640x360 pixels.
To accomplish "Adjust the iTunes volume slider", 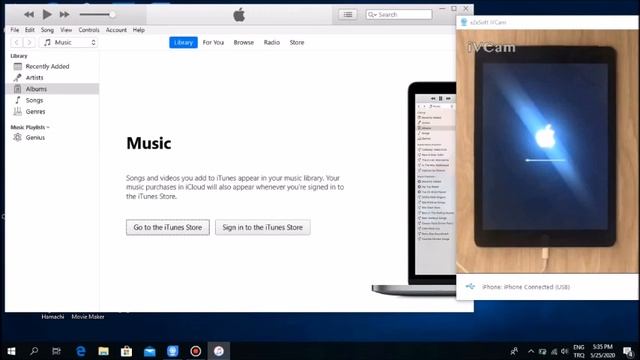I will [x=97, y=15].
